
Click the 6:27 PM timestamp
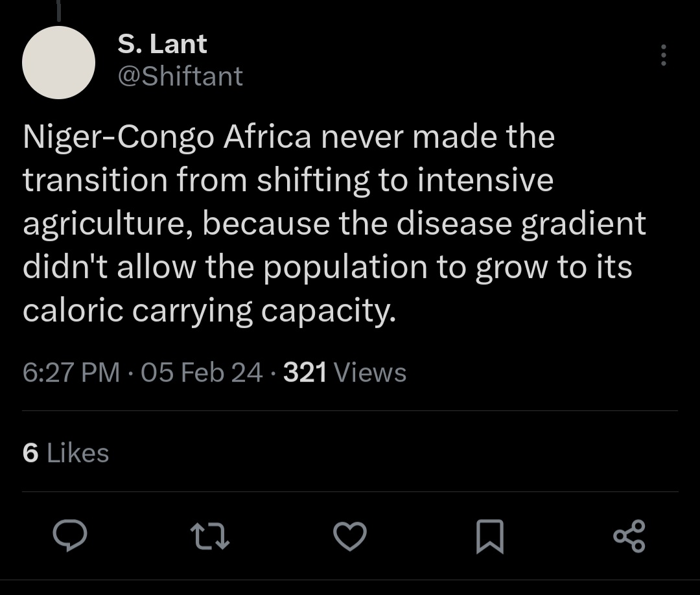71,373
